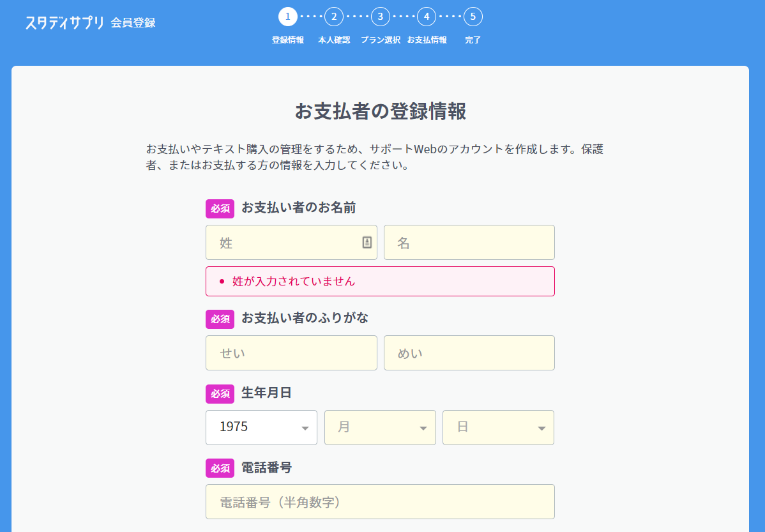Viewport: 765px width, 532px height.
Task: Focus the 名 first name field
Action: 469,242
